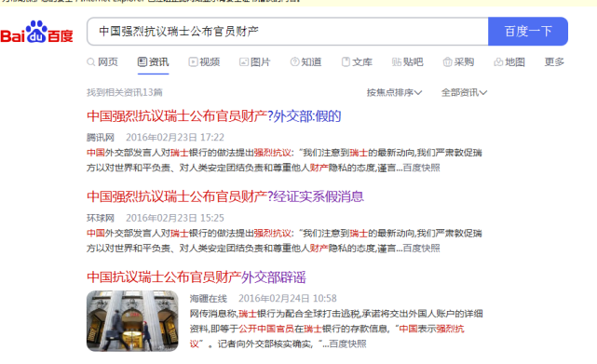Select the 地图 tab

pos(509,61)
